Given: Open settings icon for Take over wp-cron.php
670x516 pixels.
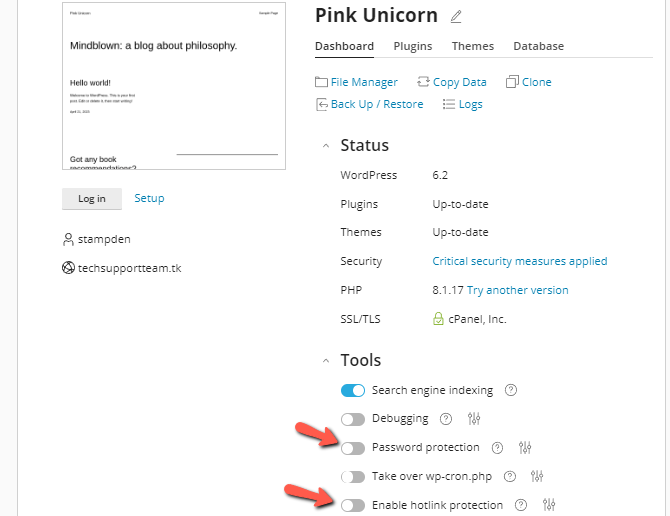Looking at the screenshot, I should tap(537, 476).
